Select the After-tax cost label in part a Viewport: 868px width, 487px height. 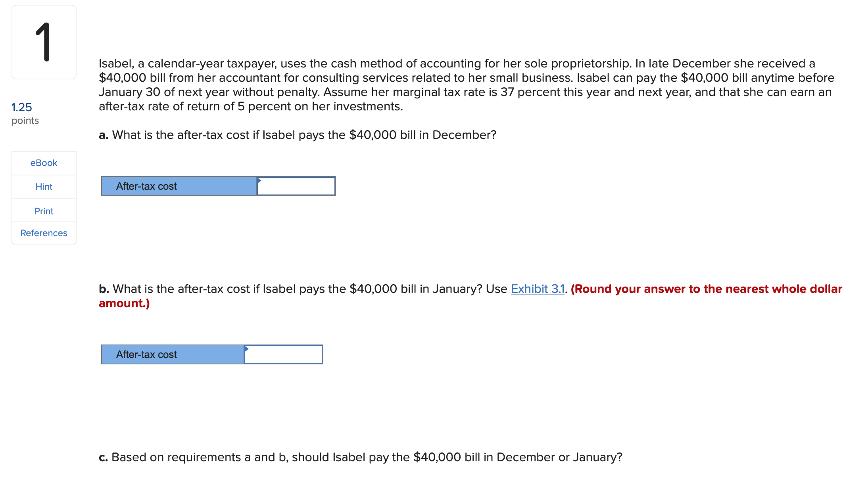pyautogui.click(x=146, y=186)
